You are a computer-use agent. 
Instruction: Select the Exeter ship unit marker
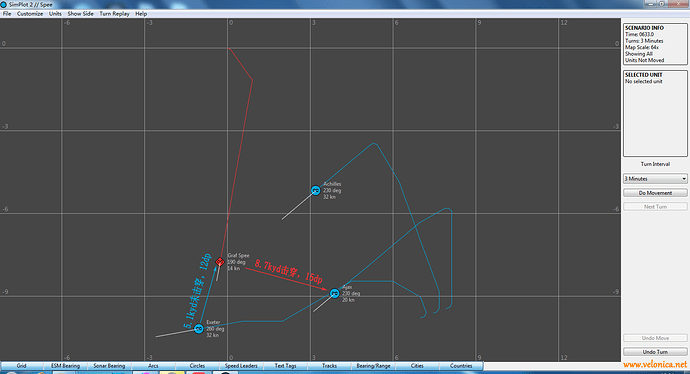(199, 329)
